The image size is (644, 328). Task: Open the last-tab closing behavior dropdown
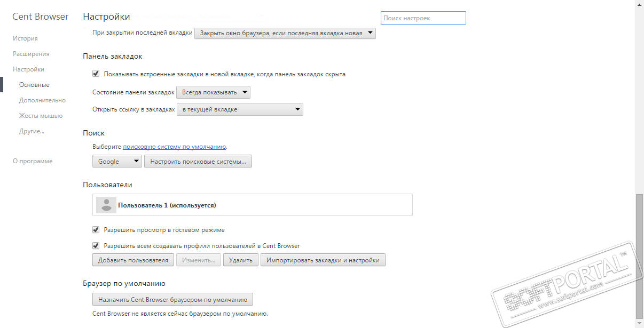[x=285, y=33]
